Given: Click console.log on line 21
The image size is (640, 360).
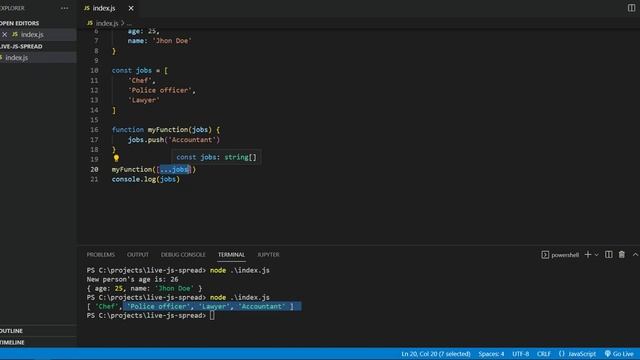Looking at the screenshot, I should pos(133,179).
